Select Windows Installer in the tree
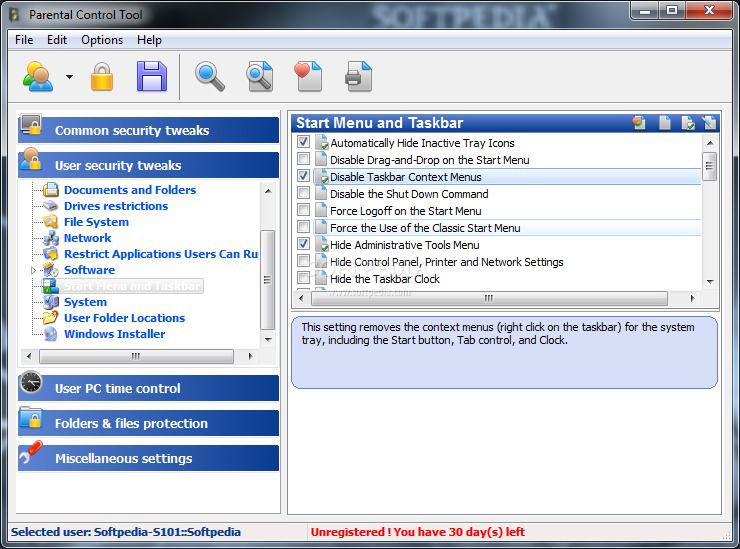740x549 pixels. pyautogui.click(x=115, y=334)
